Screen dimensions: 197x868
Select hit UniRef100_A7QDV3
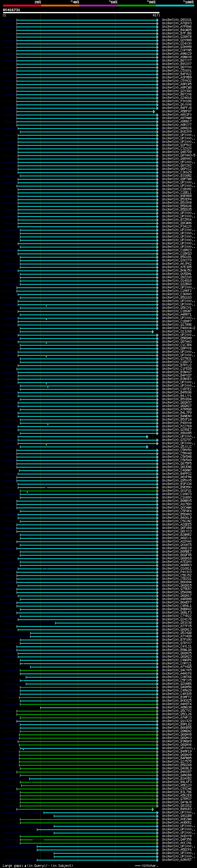[176, 23]
